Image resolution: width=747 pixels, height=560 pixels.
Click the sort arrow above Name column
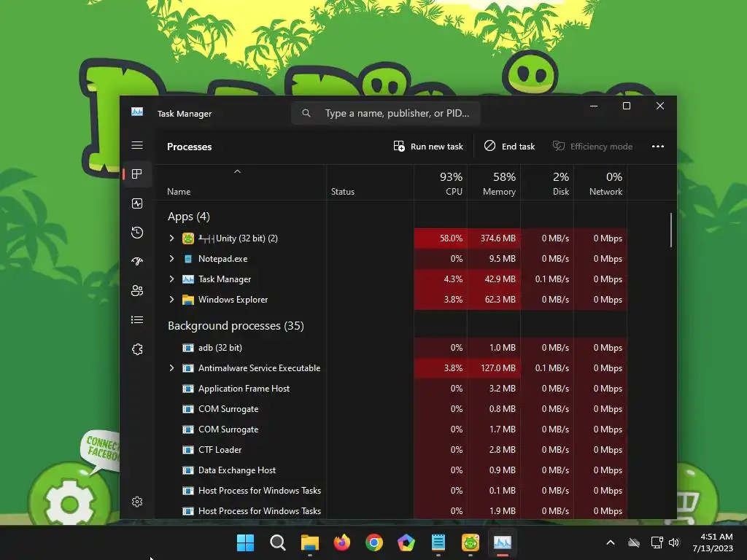[237, 171]
